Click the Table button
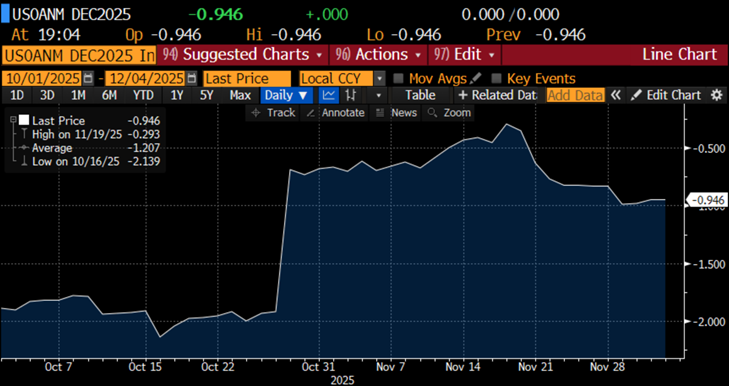The image size is (729, 386). (x=420, y=95)
